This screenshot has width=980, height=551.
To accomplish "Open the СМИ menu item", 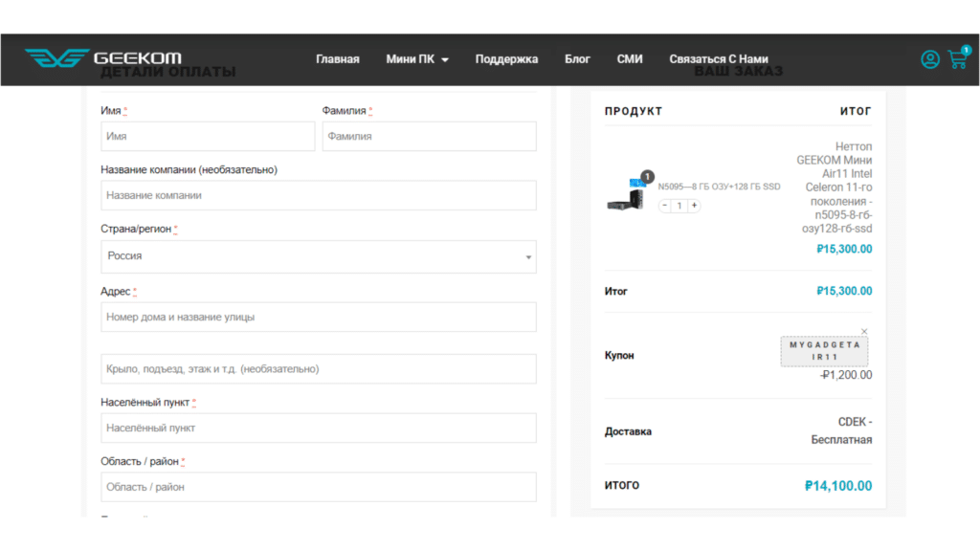I will coord(630,59).
